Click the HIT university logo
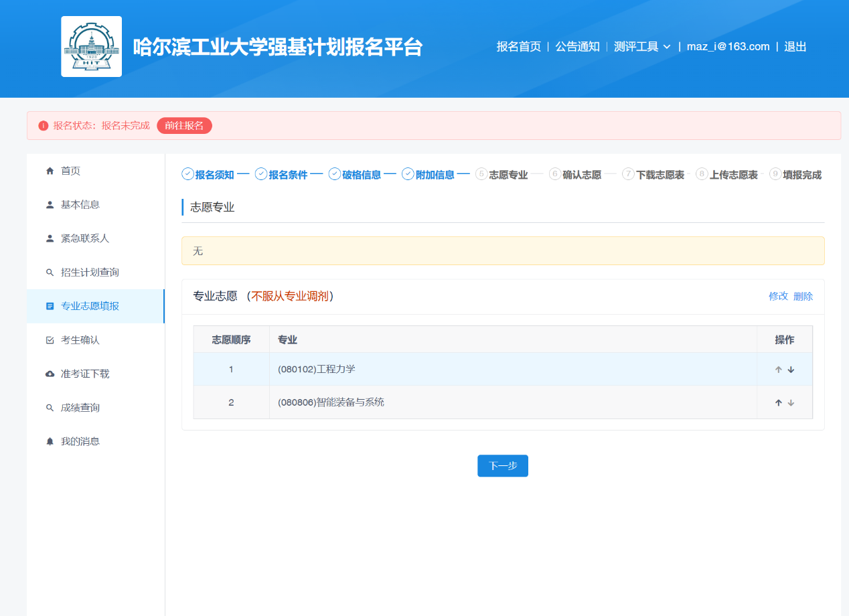Viewport: 849px width, 616px height. tap(91, 47)
